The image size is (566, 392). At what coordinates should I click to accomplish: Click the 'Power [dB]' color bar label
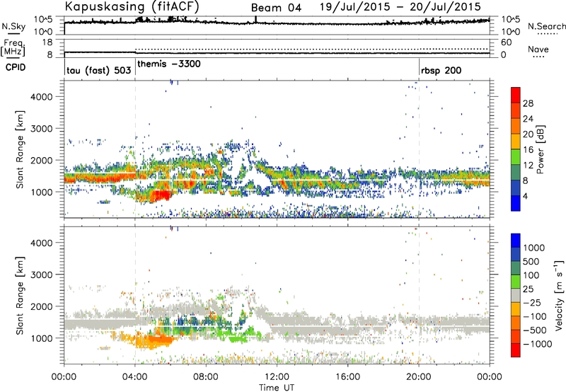pyautogui.click(x=540, y=149)
